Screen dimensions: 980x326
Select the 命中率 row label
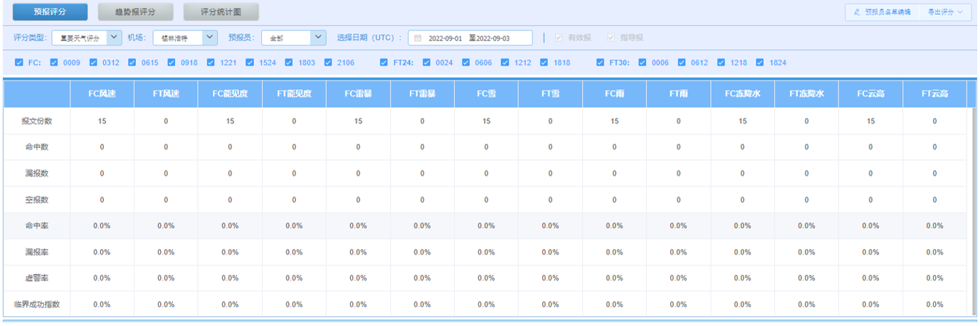click(x=37, y=226)
